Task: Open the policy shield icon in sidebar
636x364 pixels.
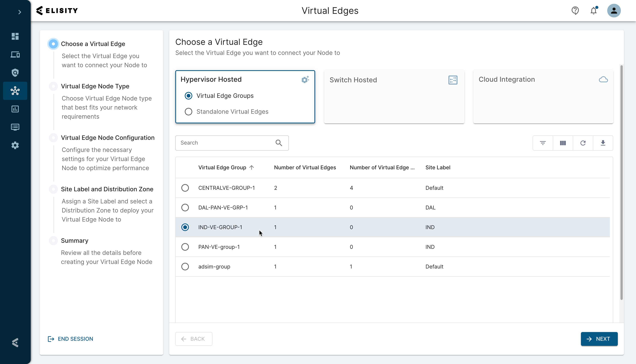Action: [x=15, y=72]
